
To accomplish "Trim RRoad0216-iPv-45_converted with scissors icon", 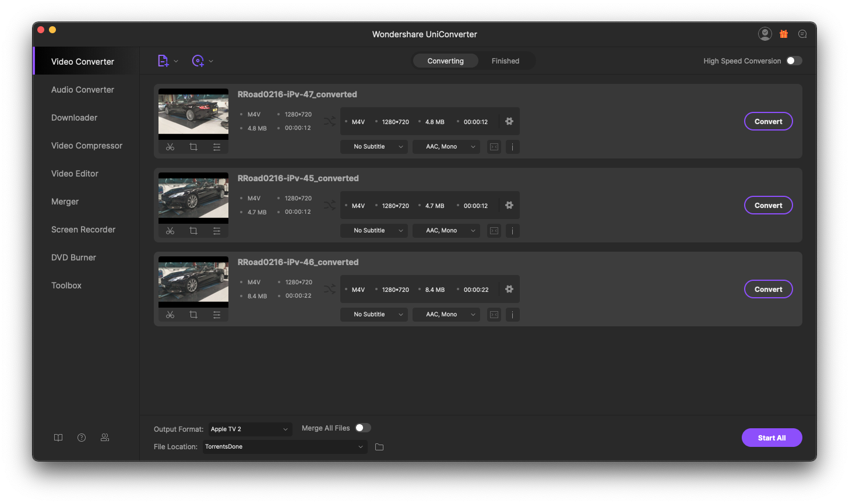I will (x=170, y=231).
